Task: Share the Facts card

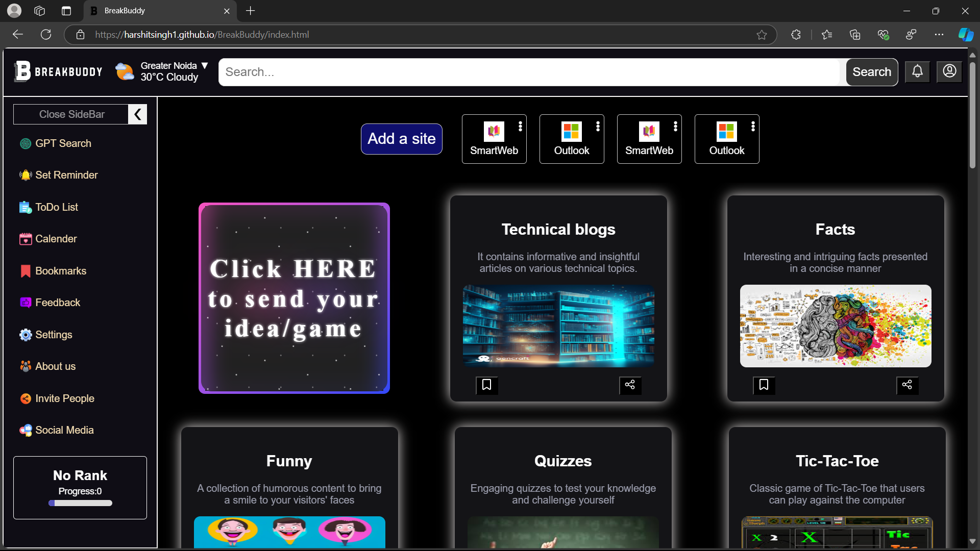Action: point(907,385)
